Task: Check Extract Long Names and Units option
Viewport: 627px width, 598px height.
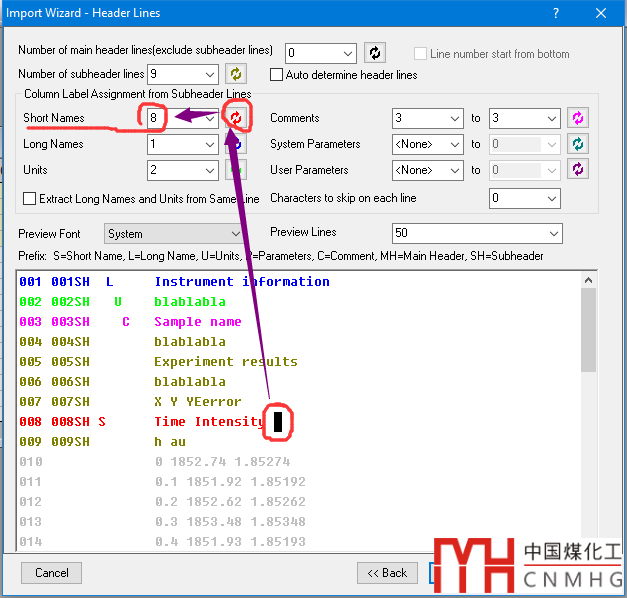Action: point(30,199)
